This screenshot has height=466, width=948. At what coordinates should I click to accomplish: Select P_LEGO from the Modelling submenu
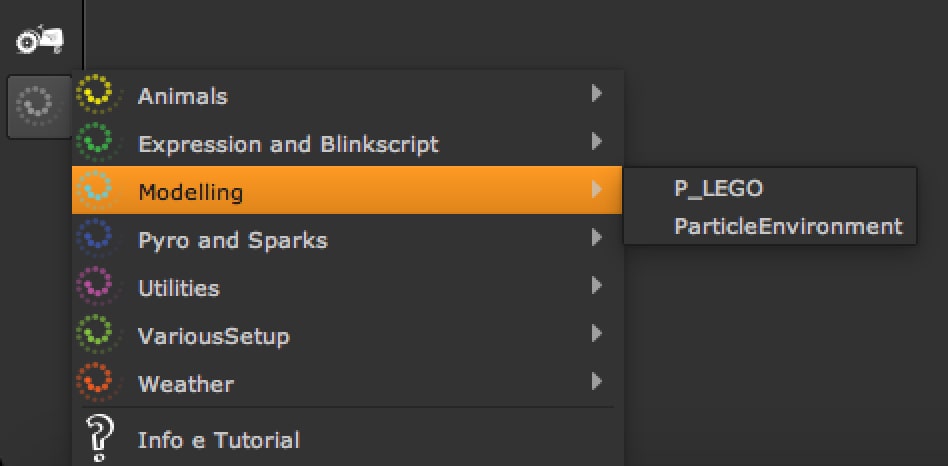pos(719,188)
